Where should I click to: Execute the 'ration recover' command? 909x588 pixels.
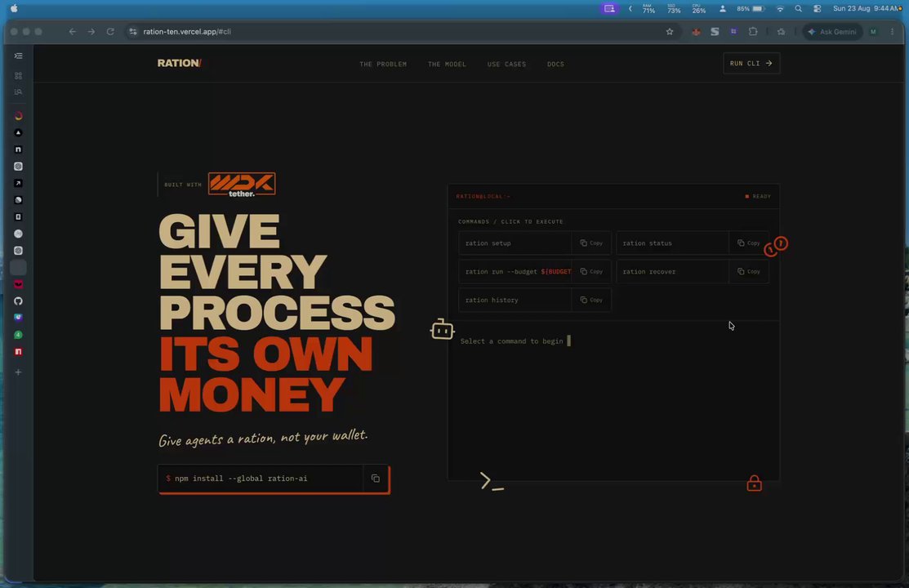coord(672,271)
